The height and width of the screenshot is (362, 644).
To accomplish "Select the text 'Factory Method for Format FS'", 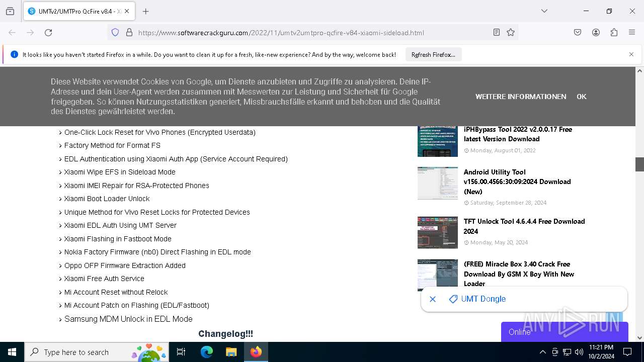I will tap(112, 145).
